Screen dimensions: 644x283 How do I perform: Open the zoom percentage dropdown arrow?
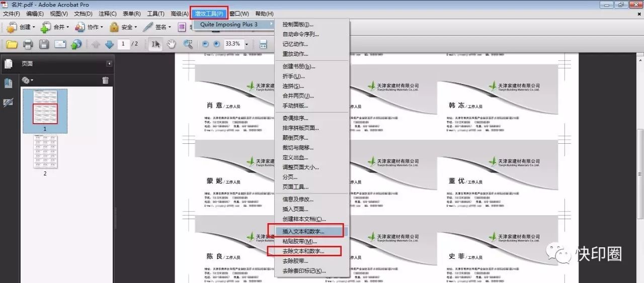[x=247, y=44]
